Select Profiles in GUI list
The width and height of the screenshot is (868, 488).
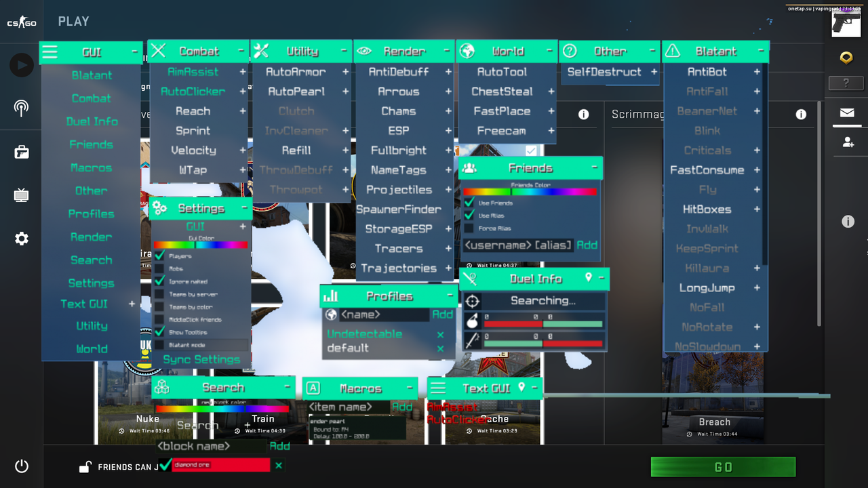[x=92, y=213]
